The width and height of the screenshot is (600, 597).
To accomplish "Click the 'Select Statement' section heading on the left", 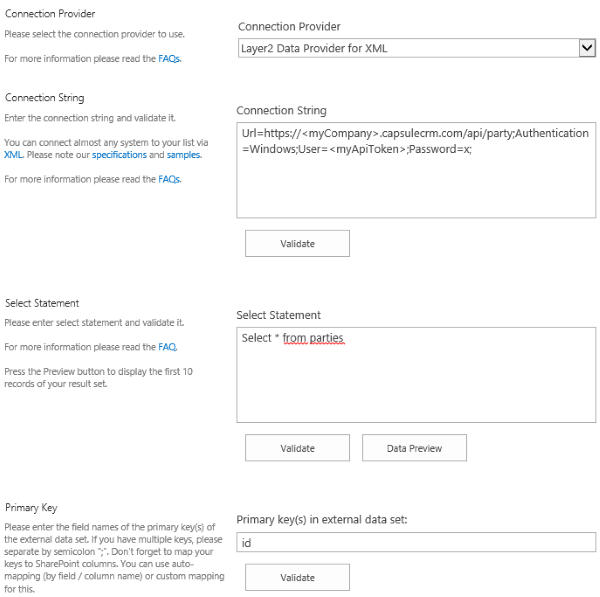I will 42,303.
